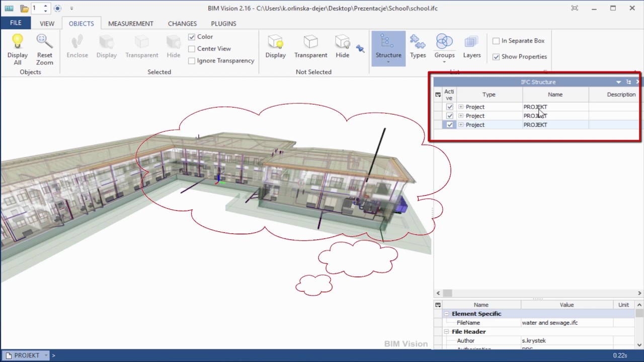The height and width of the screenshot is (362, 644).
Task: Click the Active column header
Action: coord(449,95)
